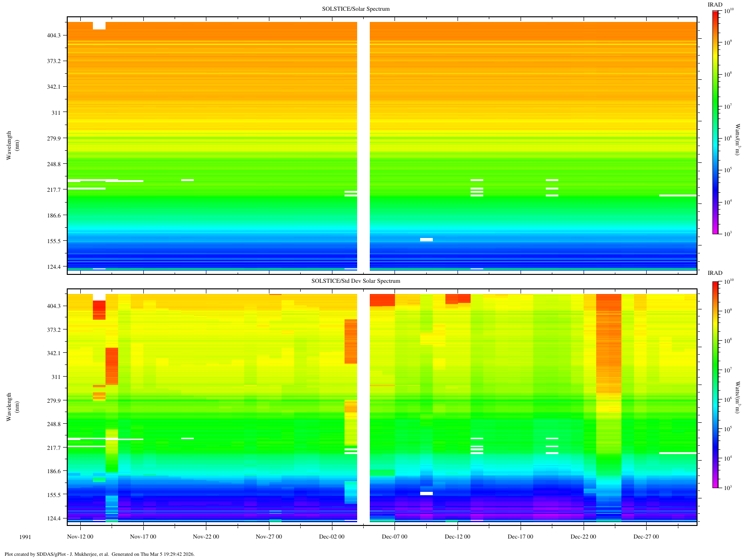Click the lower panel's IRAD color bar

click(x=715, y=385)
